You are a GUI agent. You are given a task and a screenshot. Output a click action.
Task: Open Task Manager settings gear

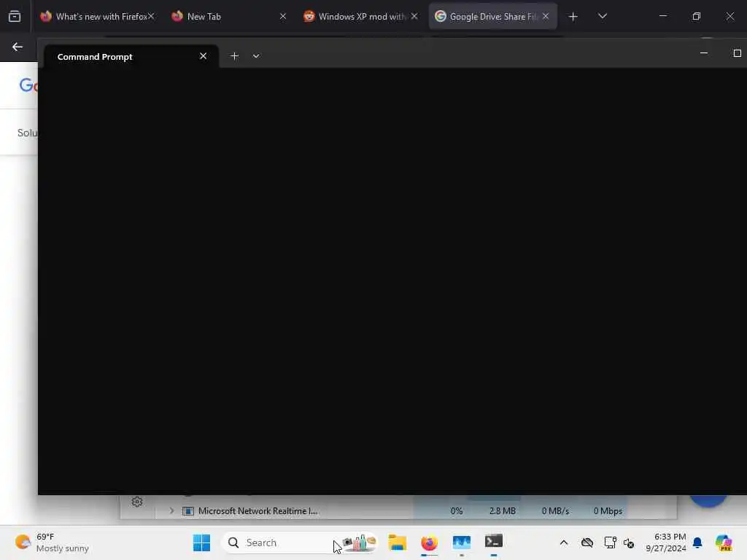click(x=137, y=502)
